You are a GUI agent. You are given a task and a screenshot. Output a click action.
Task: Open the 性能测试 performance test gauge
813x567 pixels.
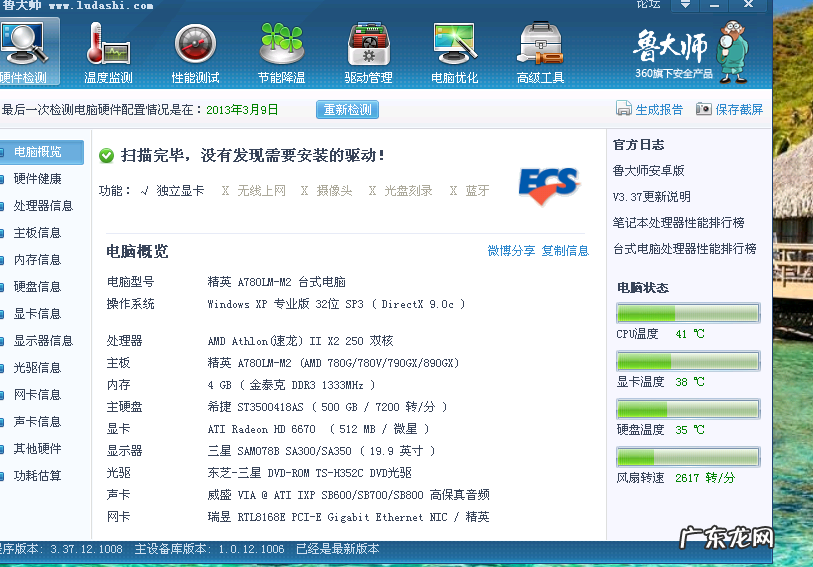pos(195,53)
